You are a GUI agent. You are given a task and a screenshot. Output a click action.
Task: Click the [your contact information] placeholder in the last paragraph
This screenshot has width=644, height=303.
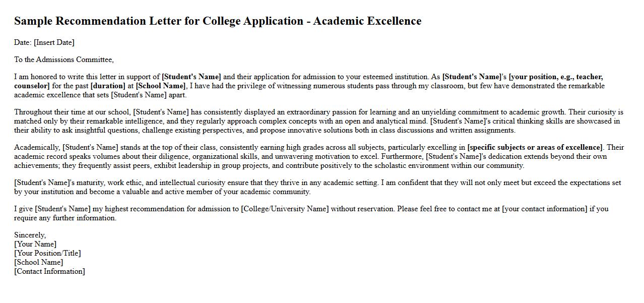pos(544,209)
